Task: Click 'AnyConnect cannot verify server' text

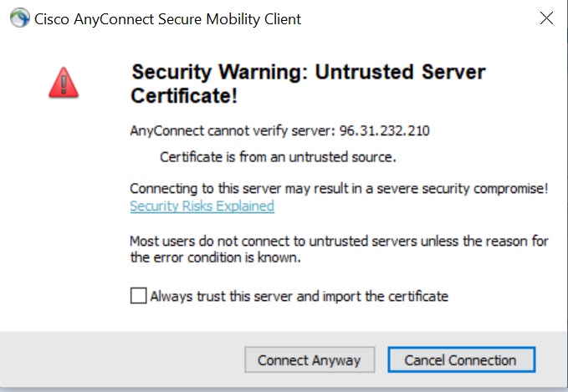Action: [233, 130]
